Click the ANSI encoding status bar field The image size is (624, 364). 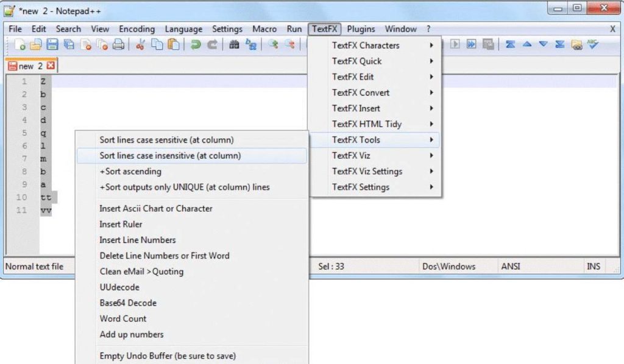pos(511,267)
